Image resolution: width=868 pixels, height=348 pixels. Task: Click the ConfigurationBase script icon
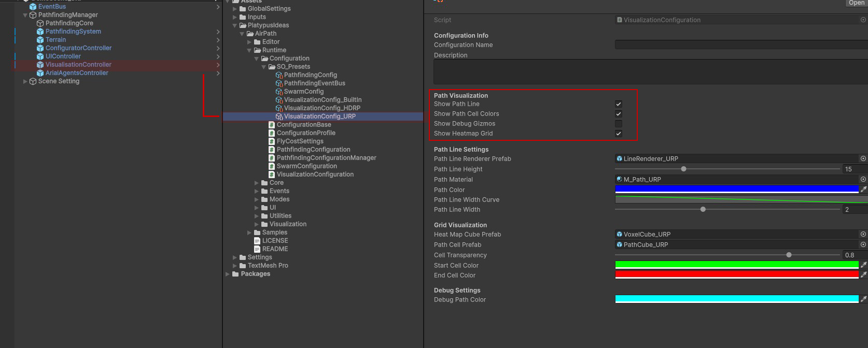[272, 125]
